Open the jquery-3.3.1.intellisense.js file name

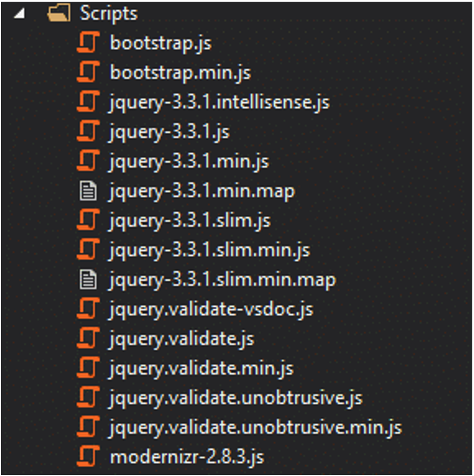(219, 103)
